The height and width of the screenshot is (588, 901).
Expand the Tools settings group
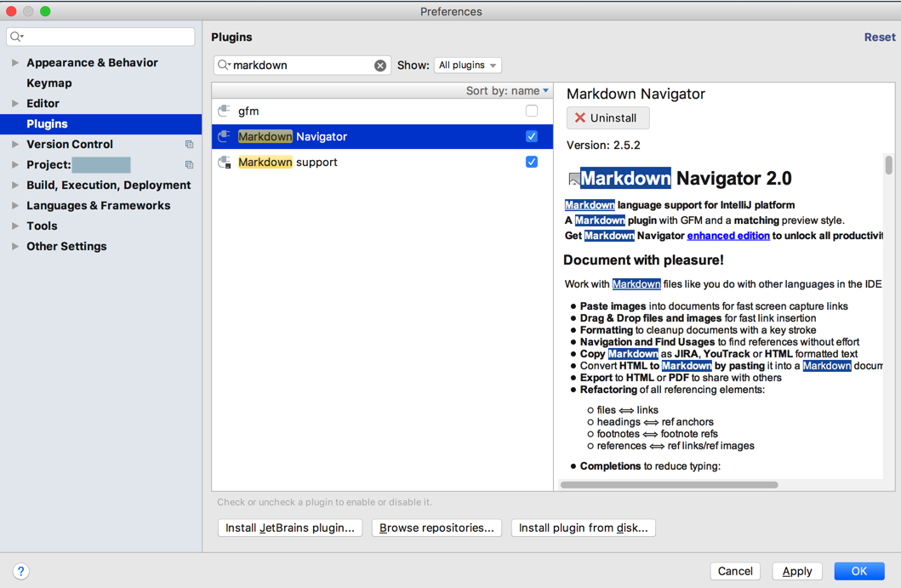click(15, 225)
